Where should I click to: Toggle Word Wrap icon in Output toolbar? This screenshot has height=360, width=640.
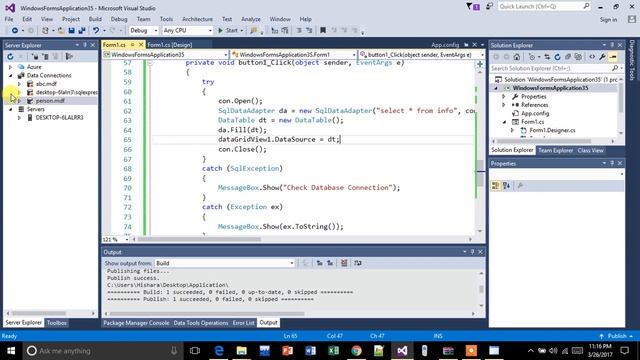coord(358,263)
